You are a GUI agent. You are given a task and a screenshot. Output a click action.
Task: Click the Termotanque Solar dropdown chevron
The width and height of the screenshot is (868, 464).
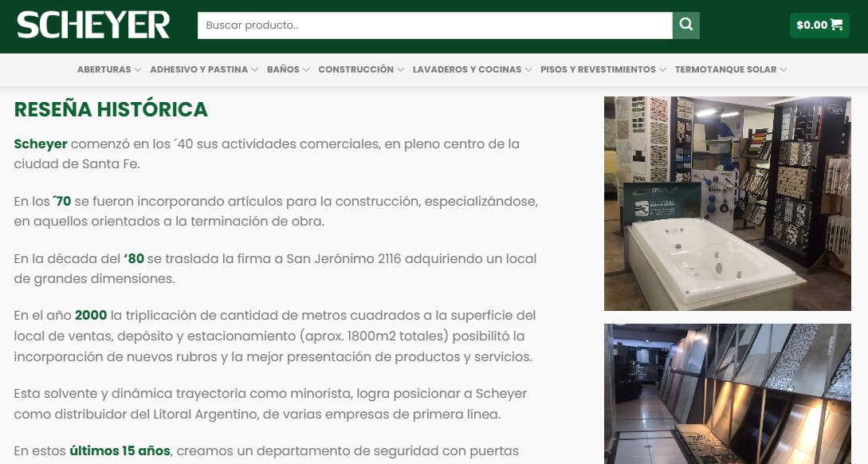click(784, 70)
